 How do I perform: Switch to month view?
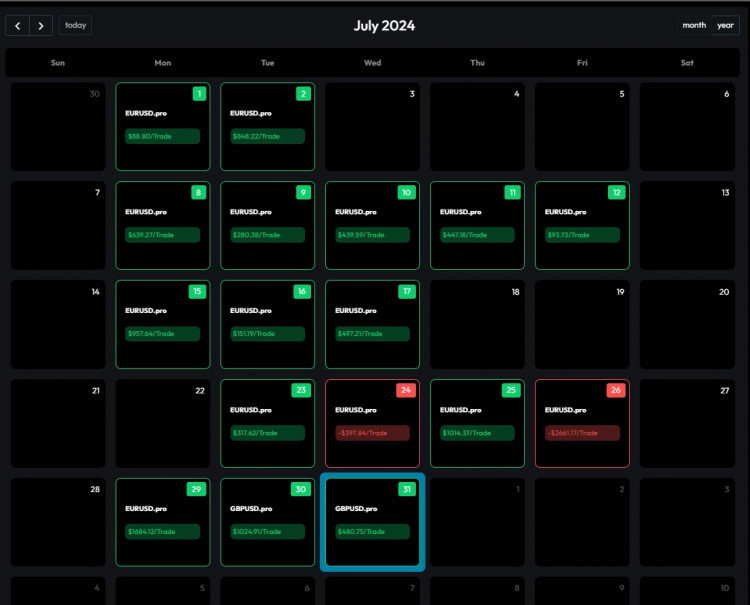[x=693, y=25]
